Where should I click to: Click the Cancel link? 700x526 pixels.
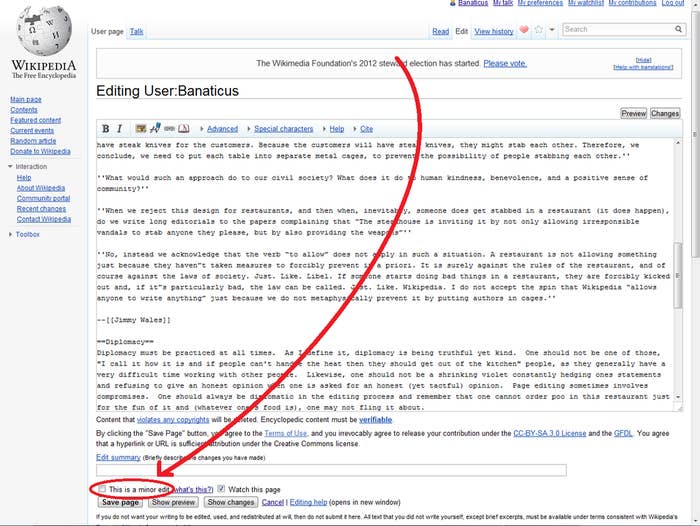click(x=273, y=502)
